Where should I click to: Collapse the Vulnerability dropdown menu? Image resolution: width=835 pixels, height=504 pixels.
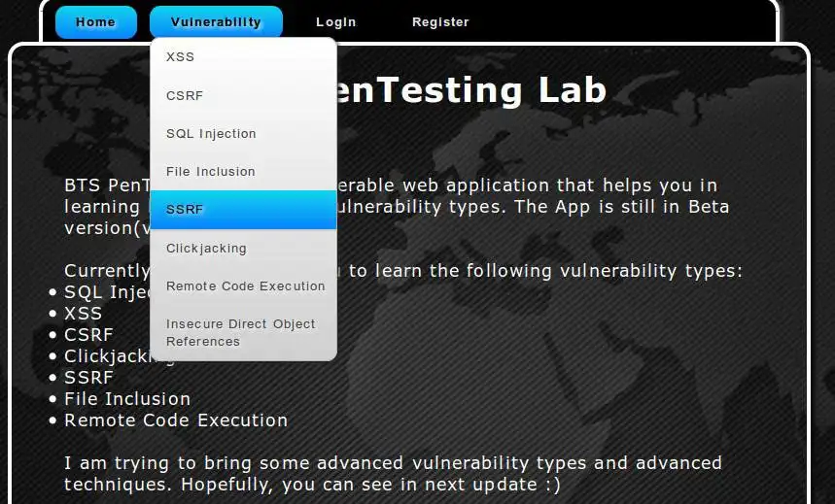tap(216, 22)
